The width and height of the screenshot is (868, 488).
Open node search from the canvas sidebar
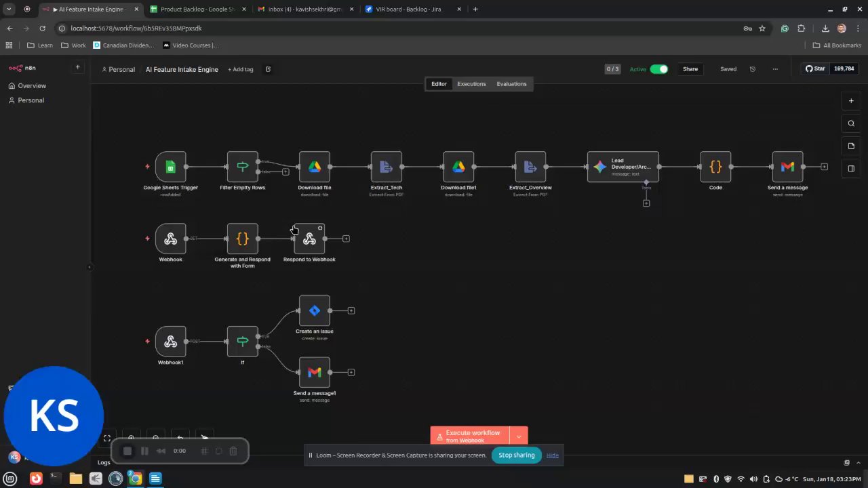851,123
